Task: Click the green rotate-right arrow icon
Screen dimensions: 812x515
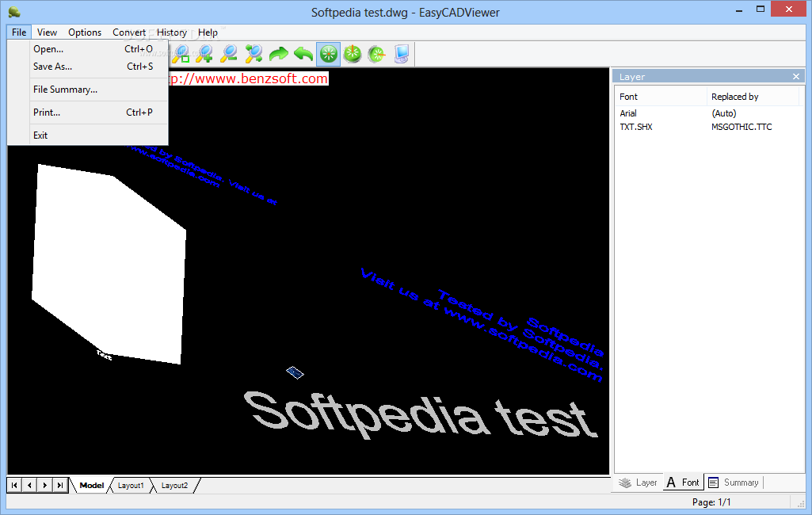Action: coord(279,54)
